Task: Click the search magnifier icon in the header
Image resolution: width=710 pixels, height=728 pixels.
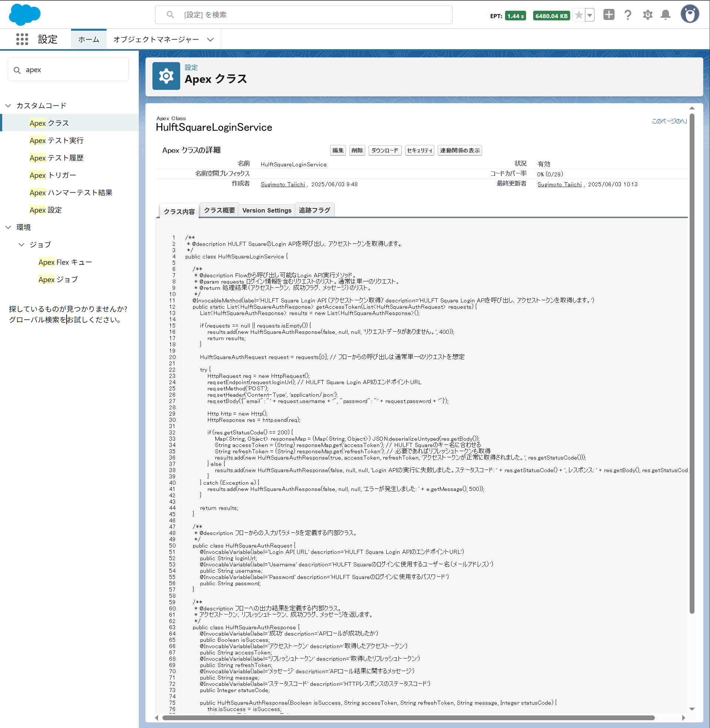Action: coord(171,14)
